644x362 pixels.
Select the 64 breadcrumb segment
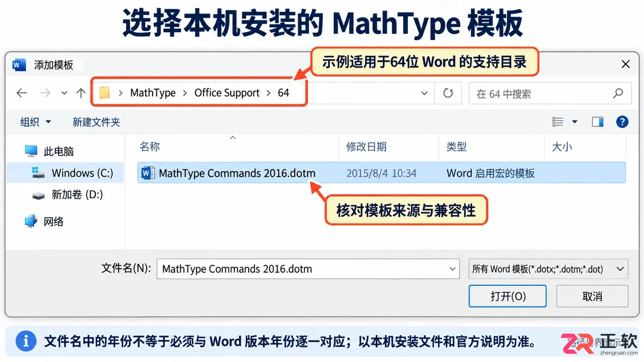[x=284, y=93]
